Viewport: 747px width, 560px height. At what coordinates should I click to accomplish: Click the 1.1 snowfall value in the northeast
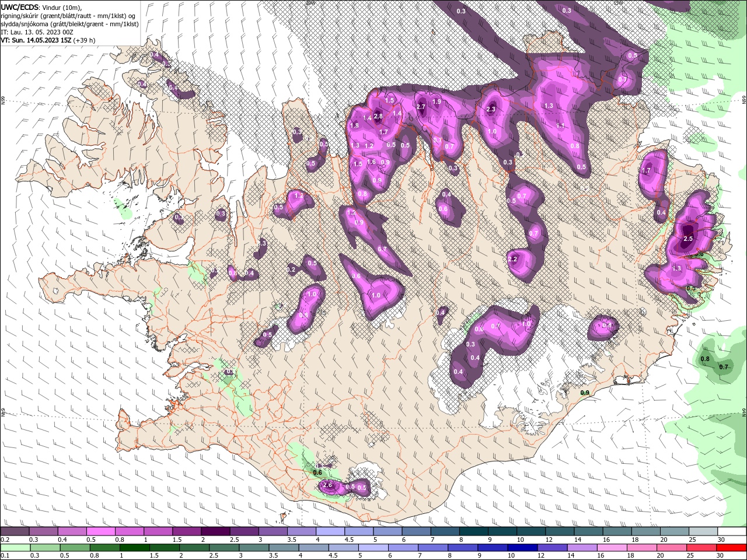pyautogui.click(x=560, y=125)
